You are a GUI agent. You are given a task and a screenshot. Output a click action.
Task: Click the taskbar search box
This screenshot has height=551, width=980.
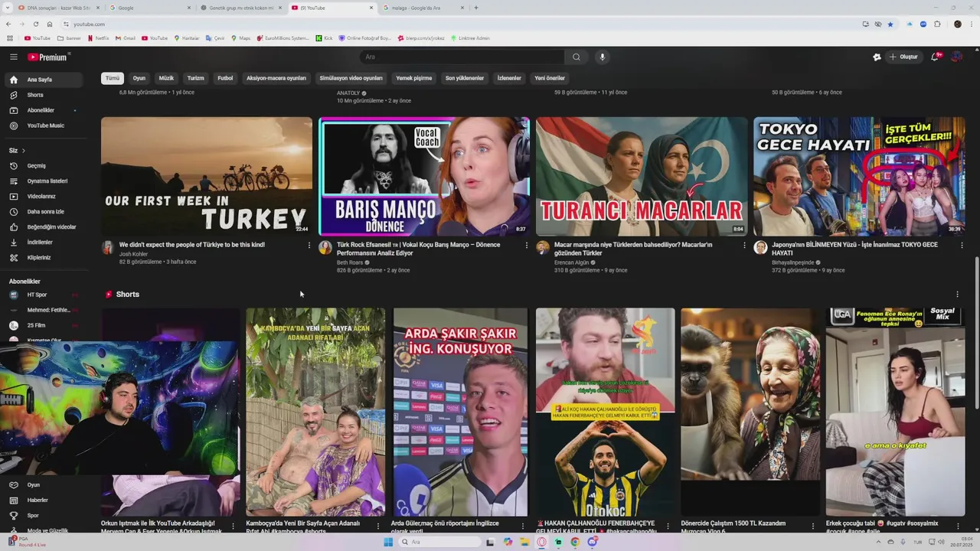(441, 542)
